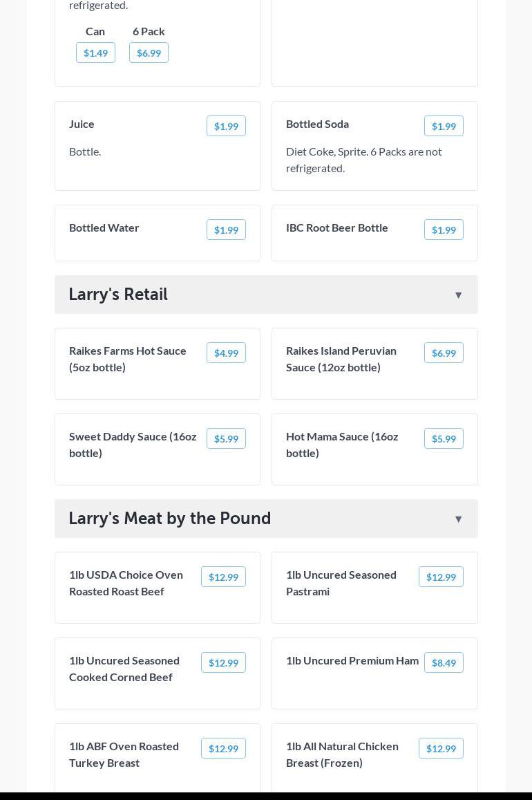Viewport: 532px width, 800px height.
Task: Add ABF Oven Roasted Turkey Breast price
Action: coord(223,749)
